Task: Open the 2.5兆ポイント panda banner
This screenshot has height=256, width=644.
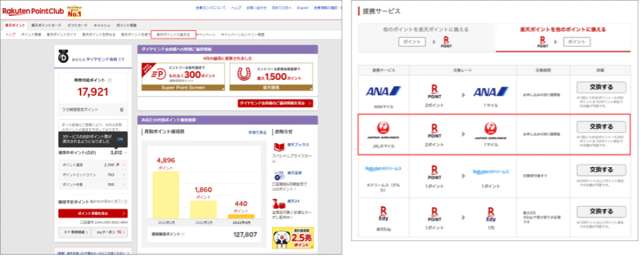Action: [292, 238]
